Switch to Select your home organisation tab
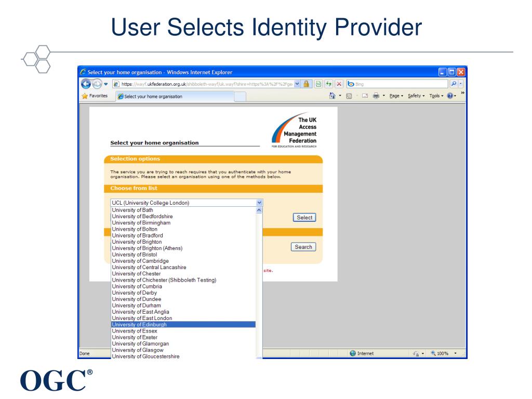 175,96
